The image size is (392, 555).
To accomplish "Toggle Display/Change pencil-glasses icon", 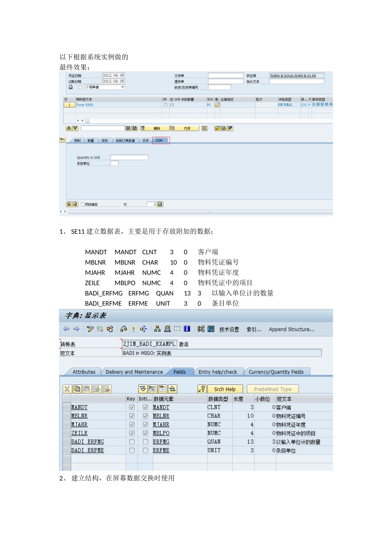I will click(90, 329).
